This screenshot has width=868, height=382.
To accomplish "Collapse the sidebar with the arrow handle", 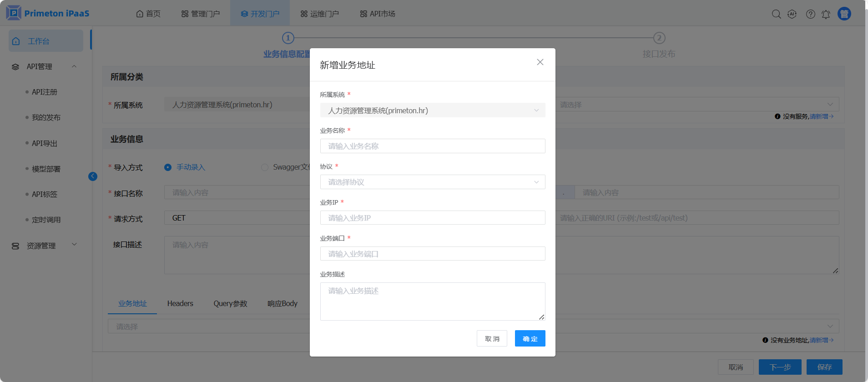I will (x=93, y=176).
